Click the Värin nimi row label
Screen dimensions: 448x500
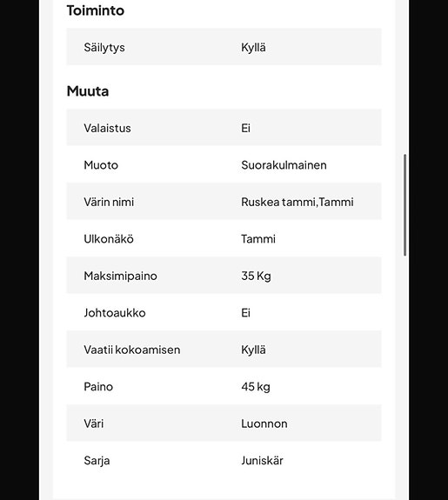coord(109,202)
